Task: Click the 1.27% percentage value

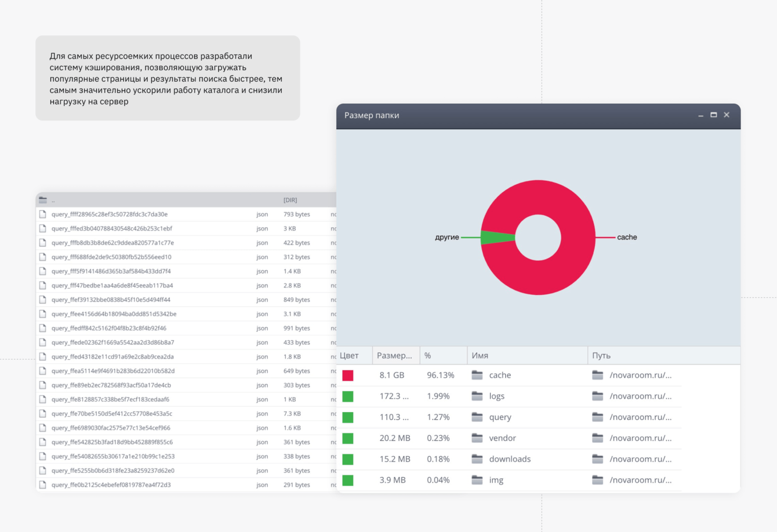Action: [x=438, y=417]
